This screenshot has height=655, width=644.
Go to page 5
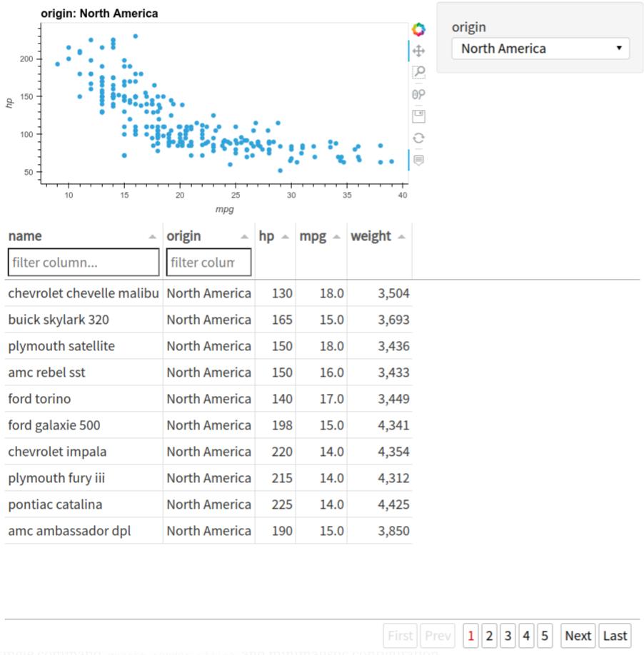(x=545, y=635)
